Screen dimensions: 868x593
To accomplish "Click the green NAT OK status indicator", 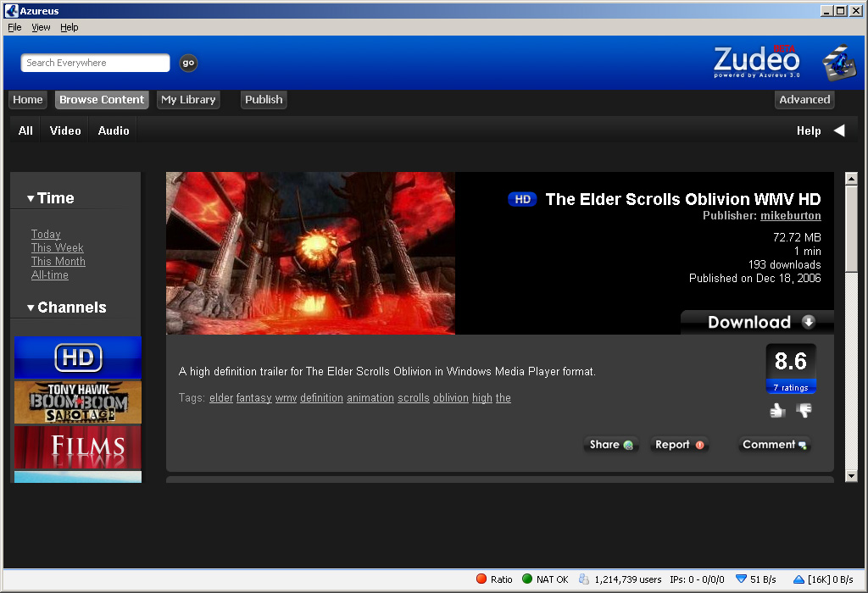I will (527, 579).
